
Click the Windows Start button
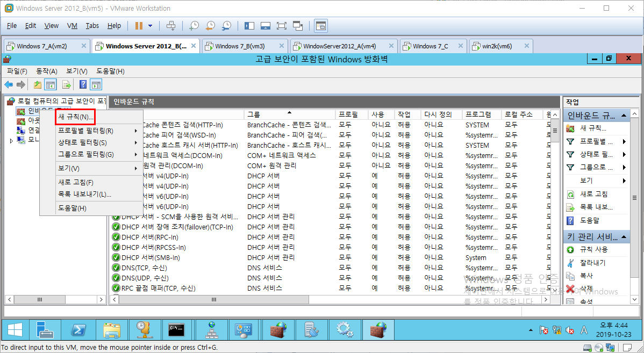[15, 329]
